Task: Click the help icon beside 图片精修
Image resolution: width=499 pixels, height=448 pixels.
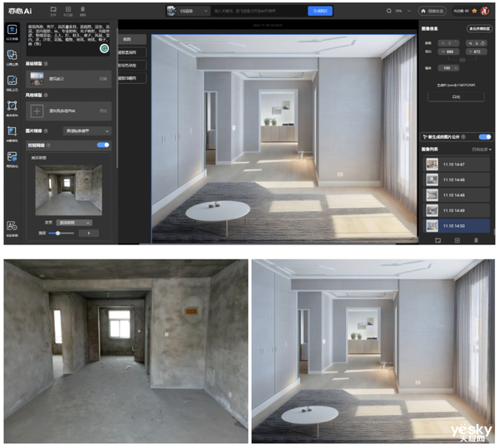Action: 46,131
